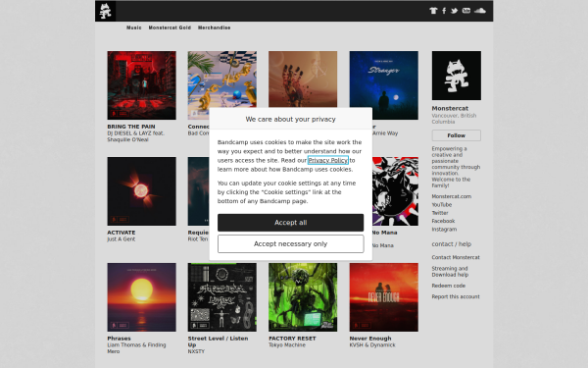Follow the Monstercat artist

(x=456, y=135)
